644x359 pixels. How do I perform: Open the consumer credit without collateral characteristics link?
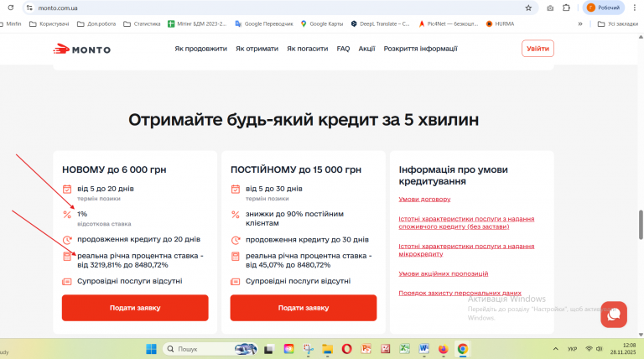(x=466, y=222)
